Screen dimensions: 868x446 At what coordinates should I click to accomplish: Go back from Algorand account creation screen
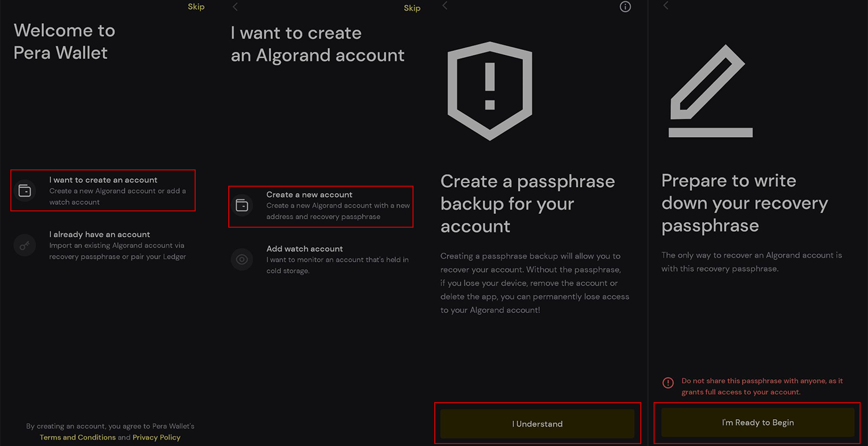pyautogui.click(x=236, y=7)
